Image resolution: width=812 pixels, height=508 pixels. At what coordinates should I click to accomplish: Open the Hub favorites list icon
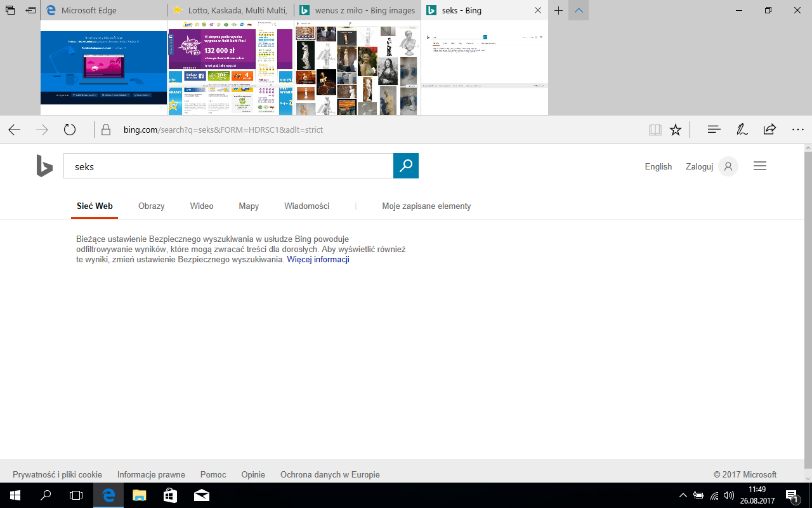click(x=714, y=130)
